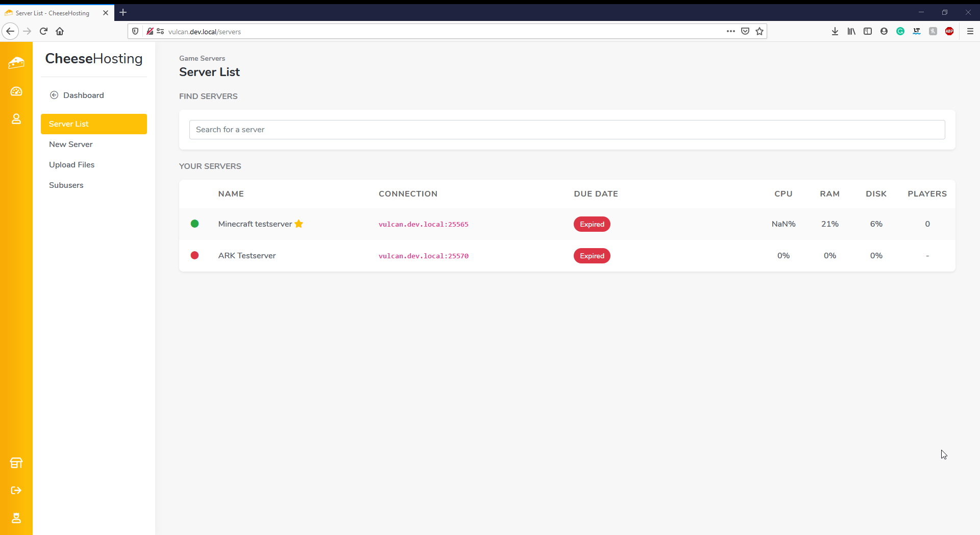Open the New Server menu item
Viewport: 980px width, 535px height.
tap(71, 144)
